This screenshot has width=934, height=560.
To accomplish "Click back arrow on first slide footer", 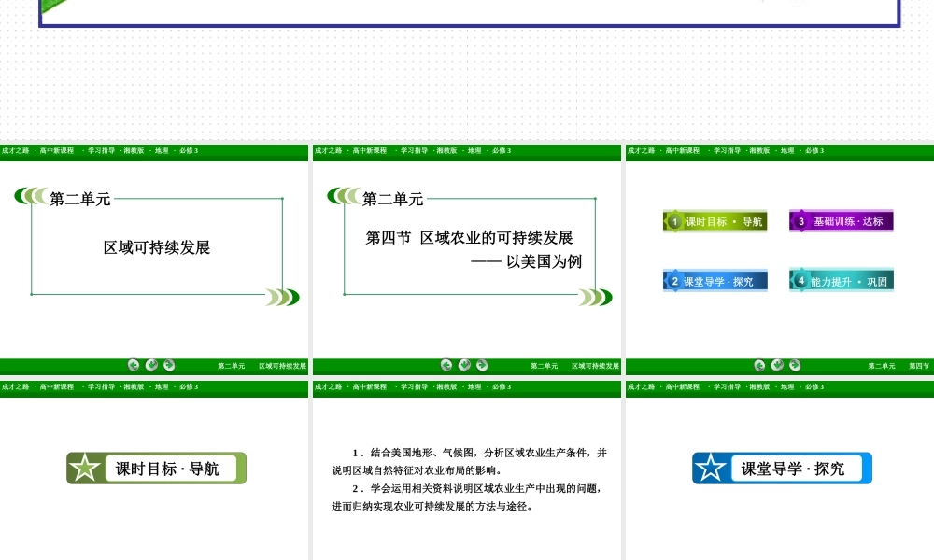I will pos(134,365).
